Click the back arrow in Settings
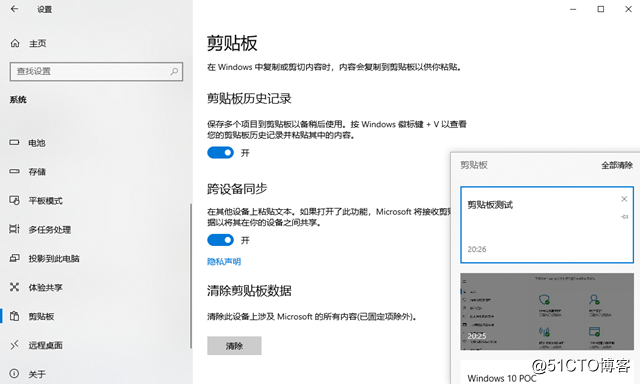640x384 pixels. coord(14,9)
